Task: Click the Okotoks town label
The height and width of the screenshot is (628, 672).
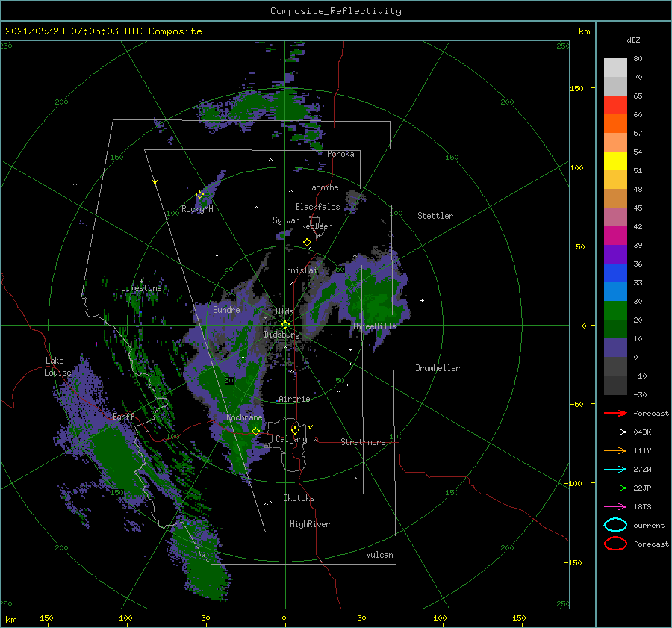Action: [x=299, y=498]
